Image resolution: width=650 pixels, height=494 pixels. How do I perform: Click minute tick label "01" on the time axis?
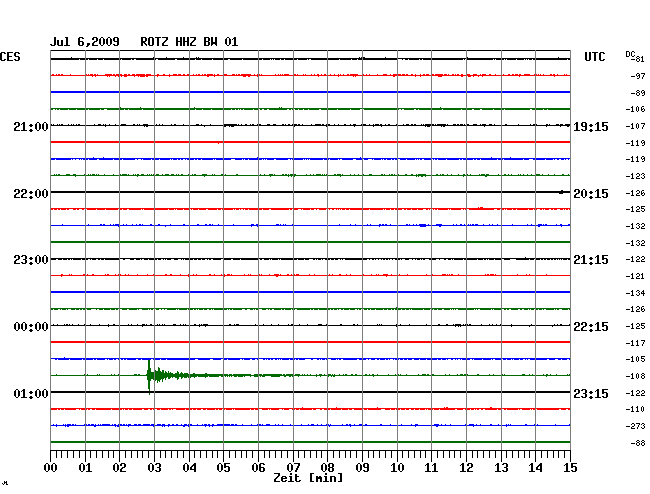tap(85, 468)
